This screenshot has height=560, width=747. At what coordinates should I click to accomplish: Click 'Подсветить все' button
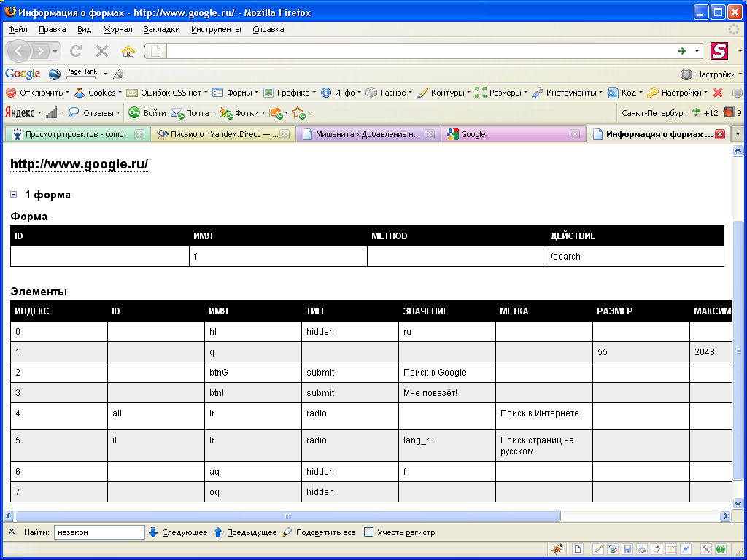[x=320, y=532]
